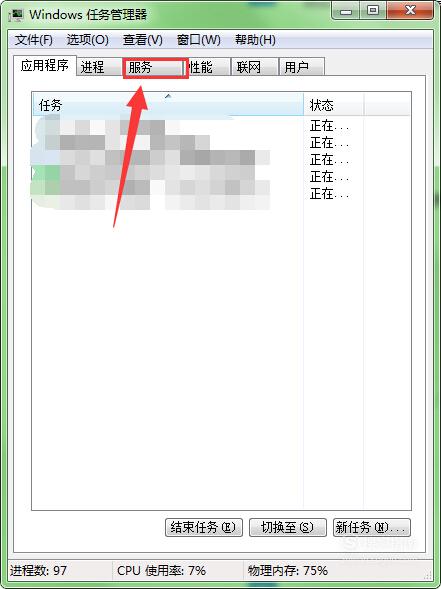Open the 查看(V) menu
This screenshot has height=589, width=441.
click(143, 40)
